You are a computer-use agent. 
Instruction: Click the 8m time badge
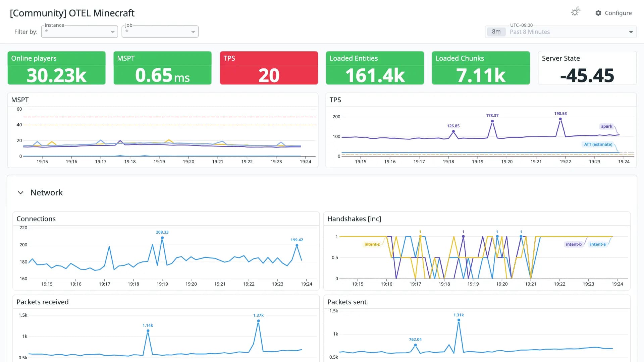(x=496, y=32)
